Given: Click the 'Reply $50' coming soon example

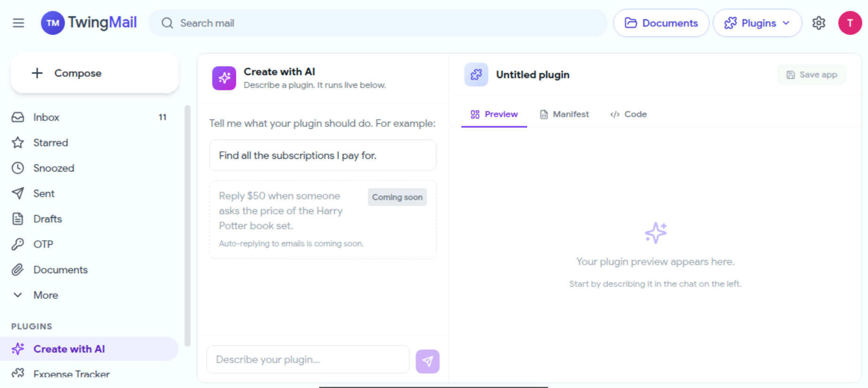Looking at the screenshot, I should (323, 219).
